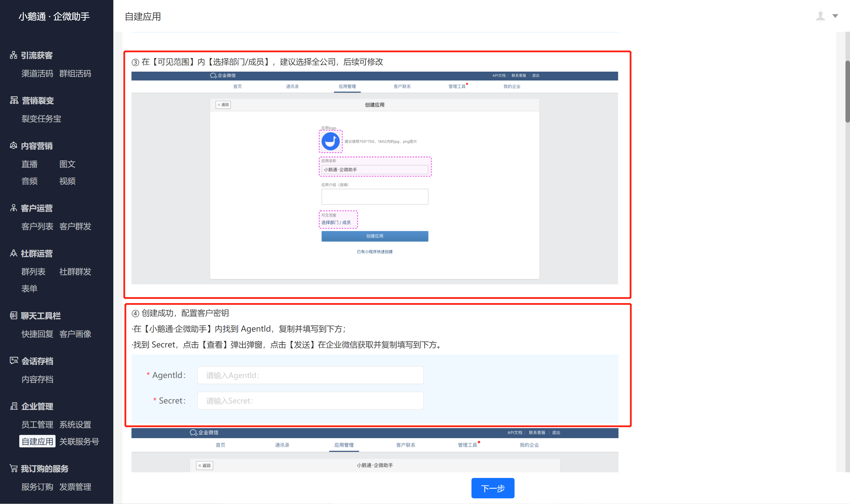Click the Secret input field

[x=310, y=401]
